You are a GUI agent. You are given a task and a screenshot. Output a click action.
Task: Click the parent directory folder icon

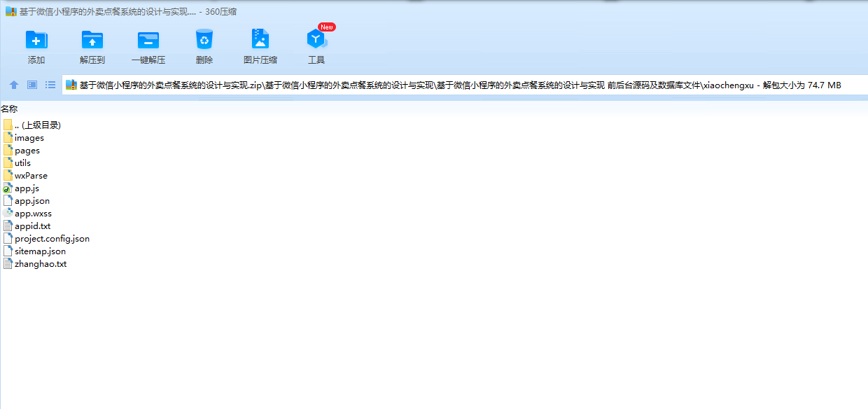[x=8, y=125]
